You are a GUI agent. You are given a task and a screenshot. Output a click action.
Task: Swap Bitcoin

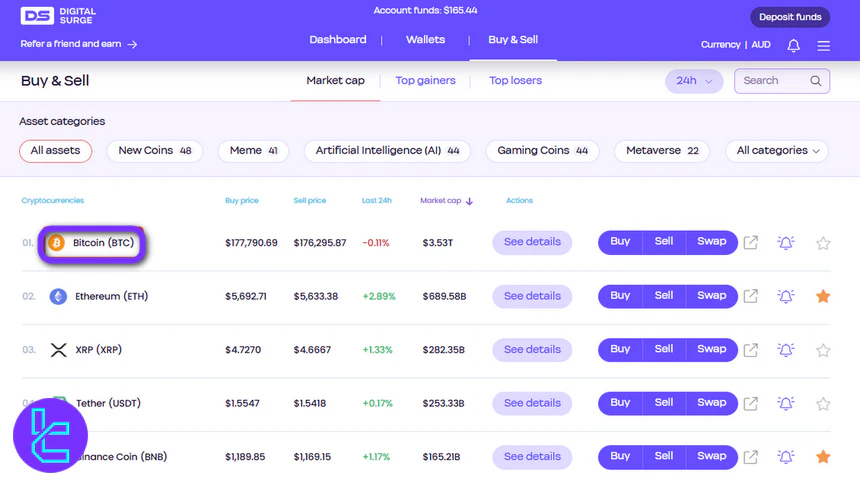pos(711,242)
